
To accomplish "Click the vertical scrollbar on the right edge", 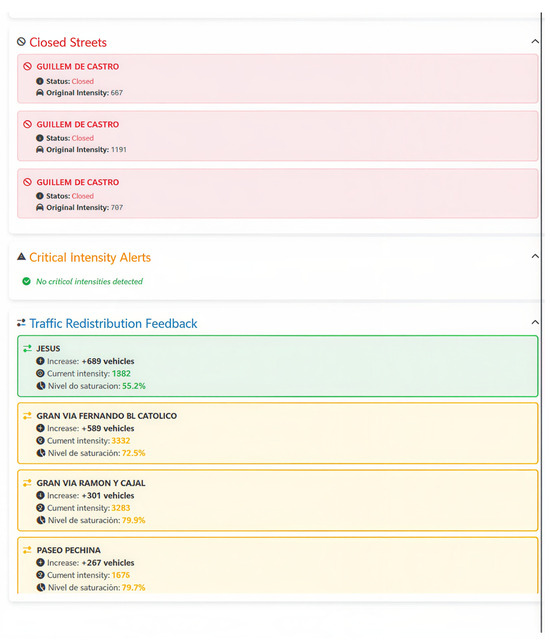I will click(542, 324).
